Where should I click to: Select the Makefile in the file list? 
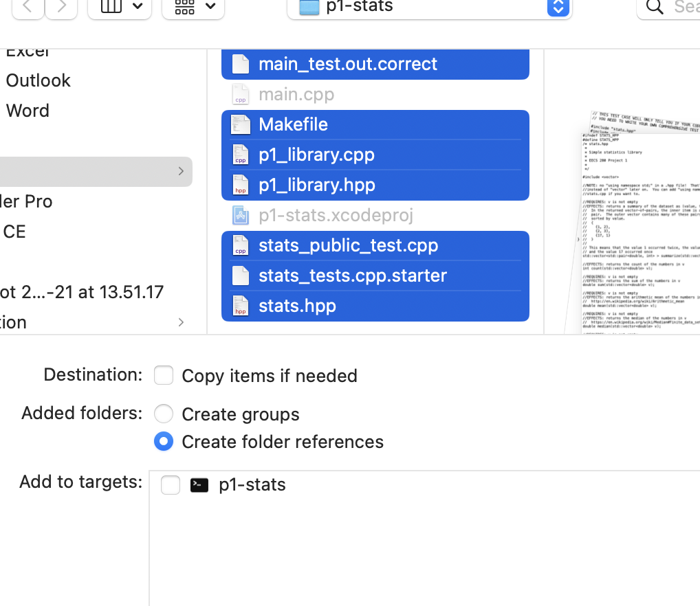(293, 124)
